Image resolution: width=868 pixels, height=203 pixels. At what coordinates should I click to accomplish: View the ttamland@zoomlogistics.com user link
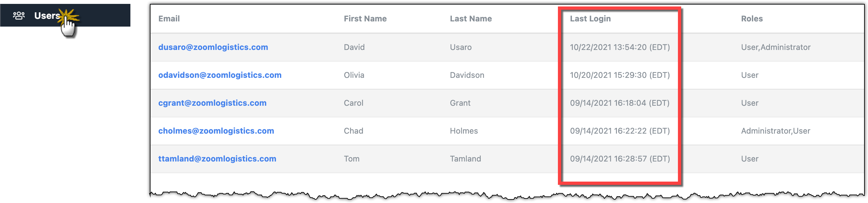[x=217, y=159]
